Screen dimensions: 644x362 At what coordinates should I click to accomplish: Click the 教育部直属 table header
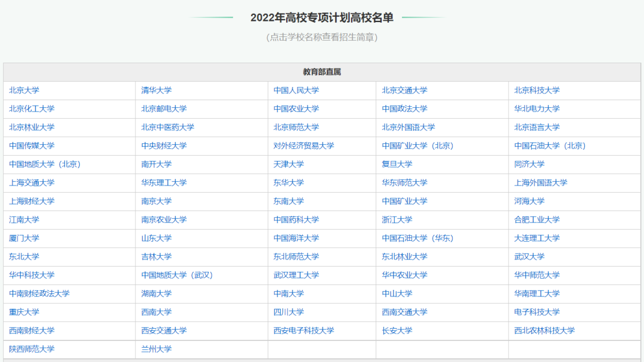pos(321,72)
